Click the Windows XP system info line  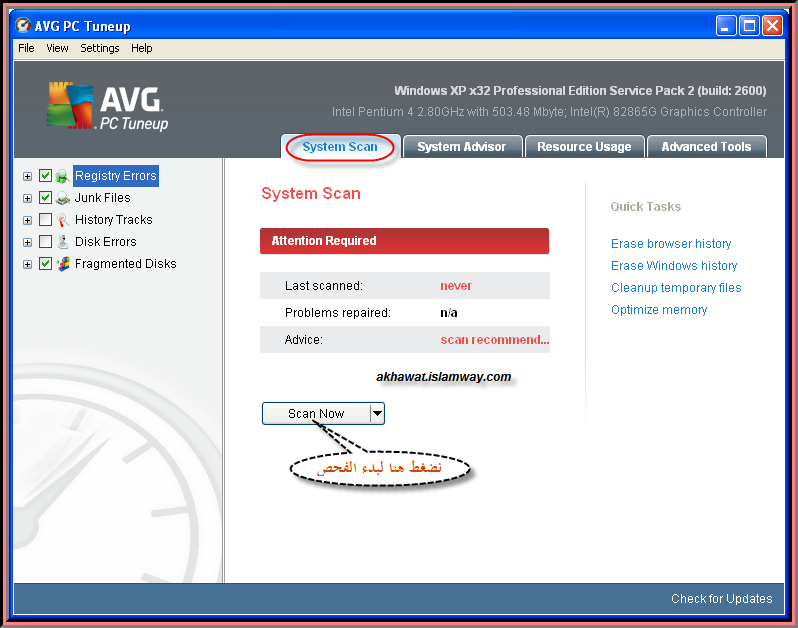pyautogui.click(x=580, y=91)
